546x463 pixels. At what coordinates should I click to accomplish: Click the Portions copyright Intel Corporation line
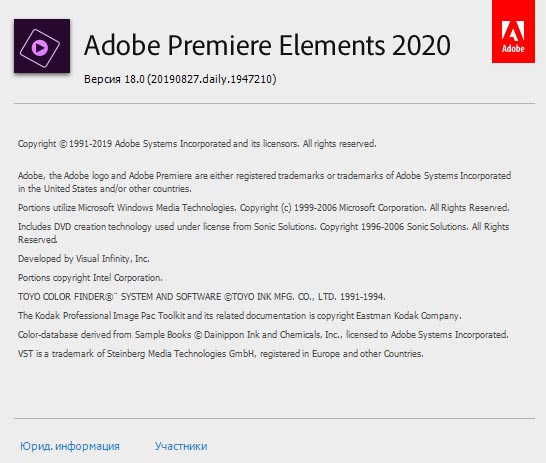[x=90, y=278]
